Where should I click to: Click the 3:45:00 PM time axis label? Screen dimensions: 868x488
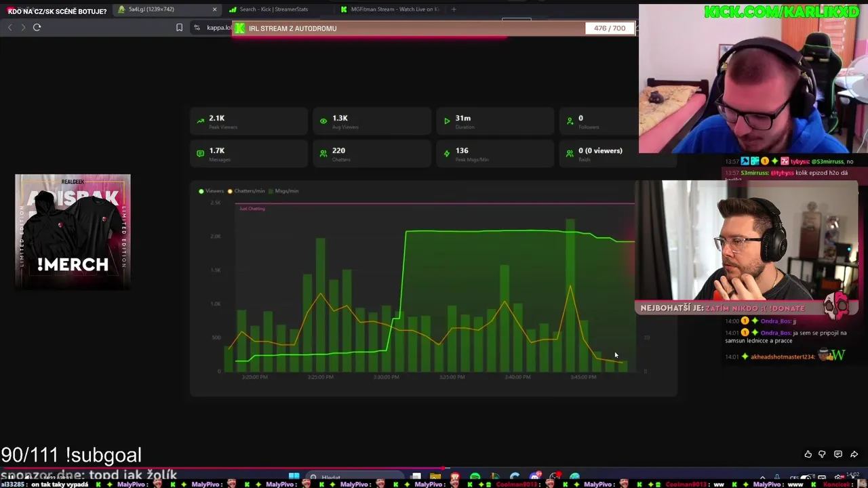[x=583, y=377]
